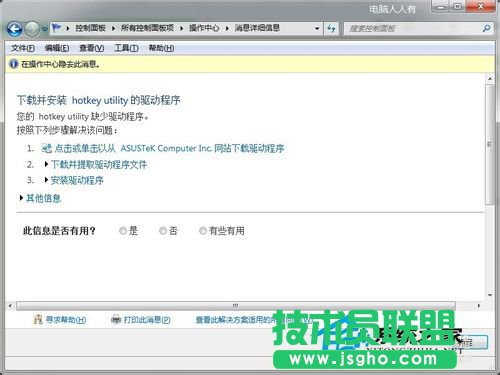Viewport: 500px width, 375px height.
Task: Select the 是 radio button
Action: [123, 231]
